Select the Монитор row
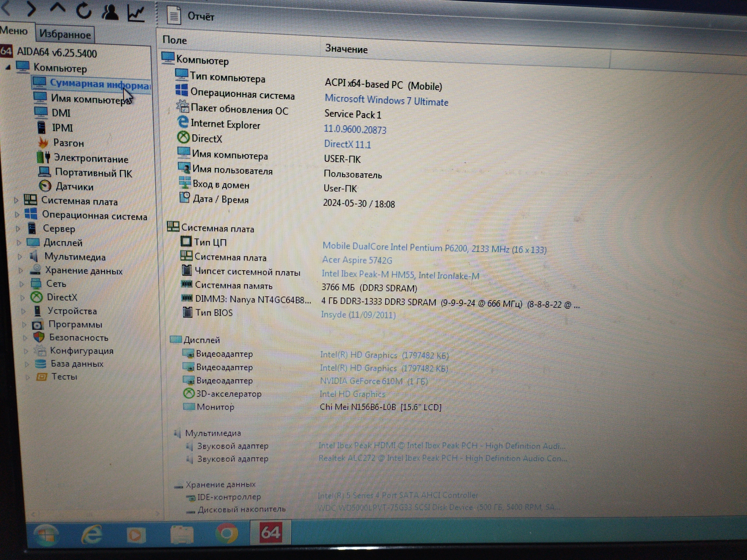The image size is (747, 560). click(312, 407)
